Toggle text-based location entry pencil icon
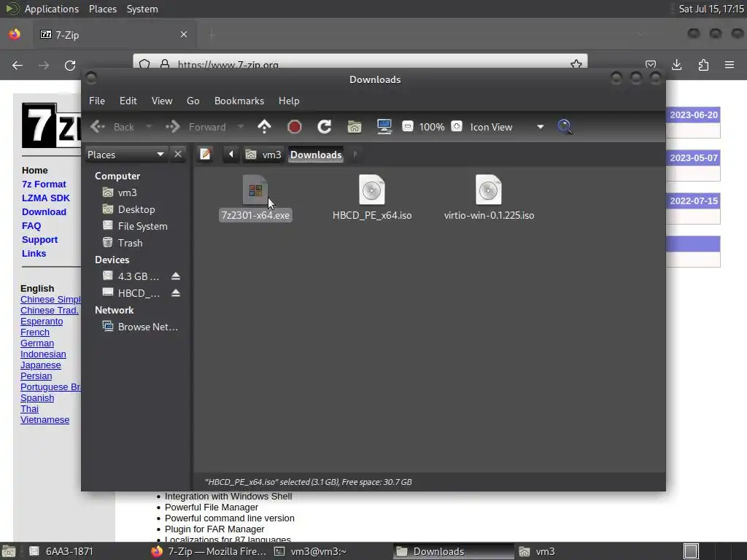This screenshot has width=747, height=560. tap(205, 155)
